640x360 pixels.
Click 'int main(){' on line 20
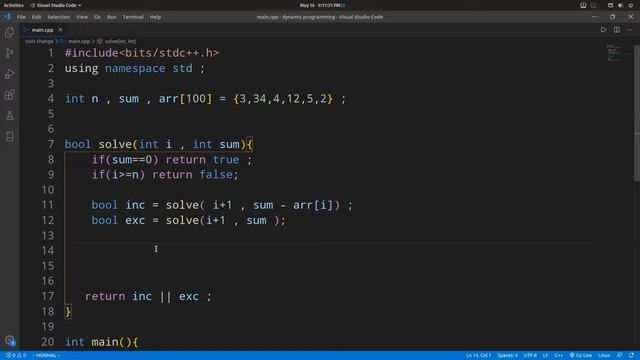(102, 342)
